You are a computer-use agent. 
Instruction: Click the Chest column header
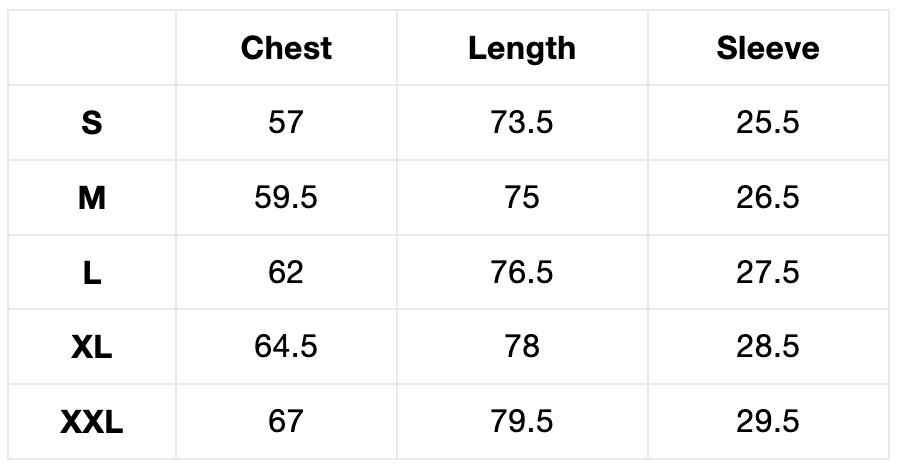[x=286, y=48]
